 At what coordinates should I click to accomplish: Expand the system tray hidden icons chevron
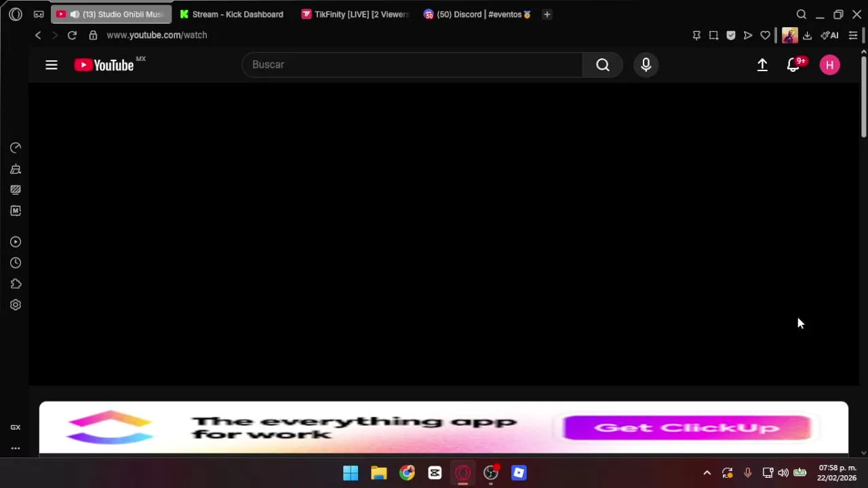[x=707, y=473]
